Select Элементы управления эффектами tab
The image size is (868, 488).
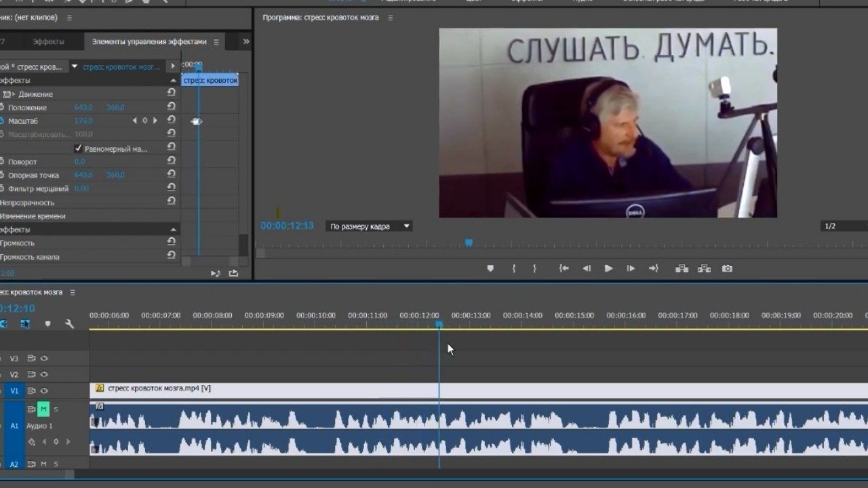(149, 41)
